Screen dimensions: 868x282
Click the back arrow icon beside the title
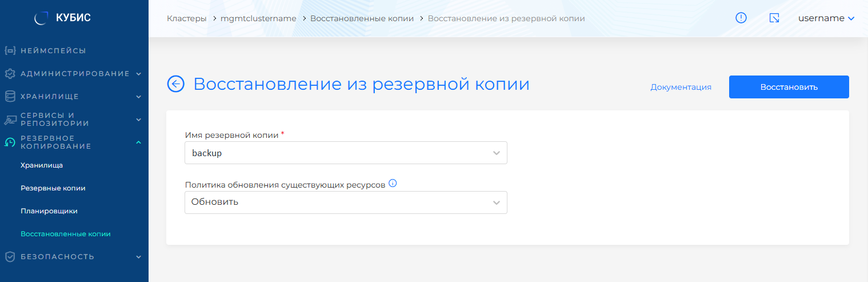[x=175, y=84]
